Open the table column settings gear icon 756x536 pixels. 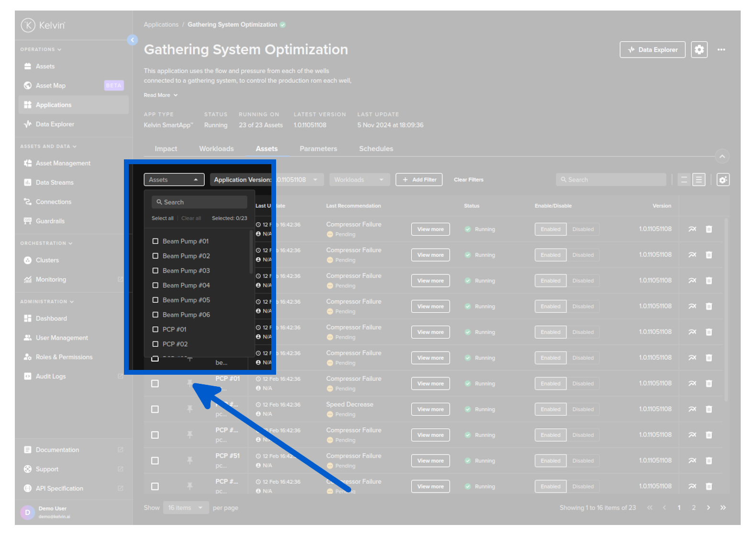[x=723, y=180]
